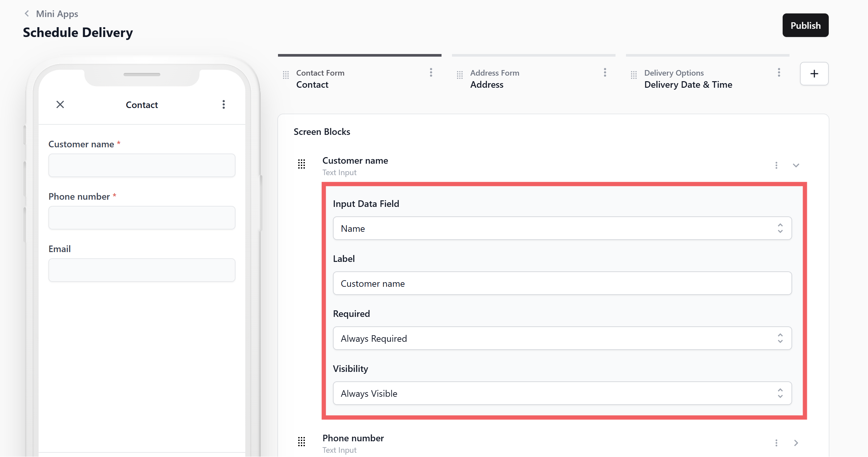
Task: Open the phone preview three-dot menu
Action: 223,104
